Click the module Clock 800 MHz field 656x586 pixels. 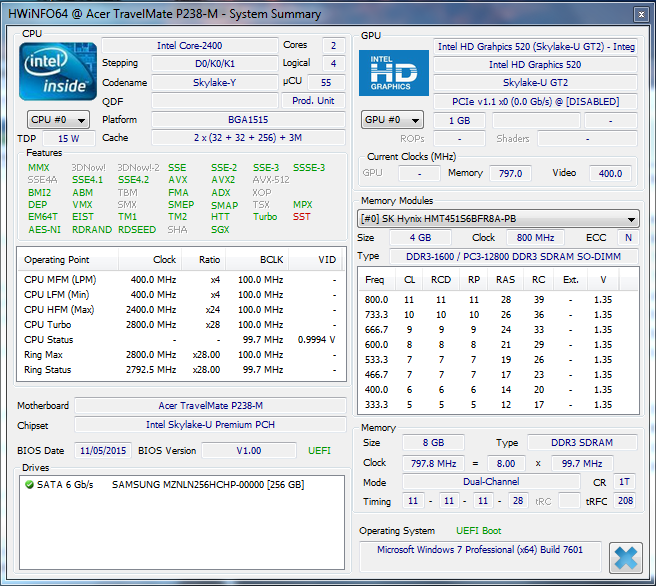click(535, 238)
